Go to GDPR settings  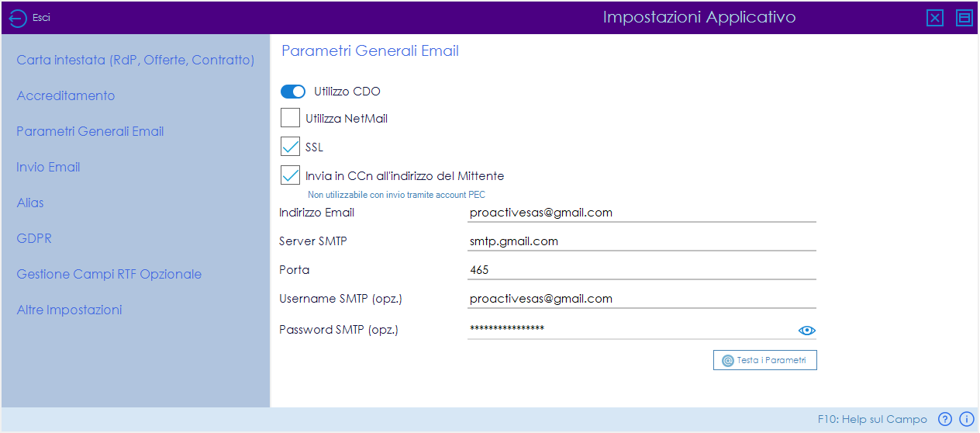(34, 238)
